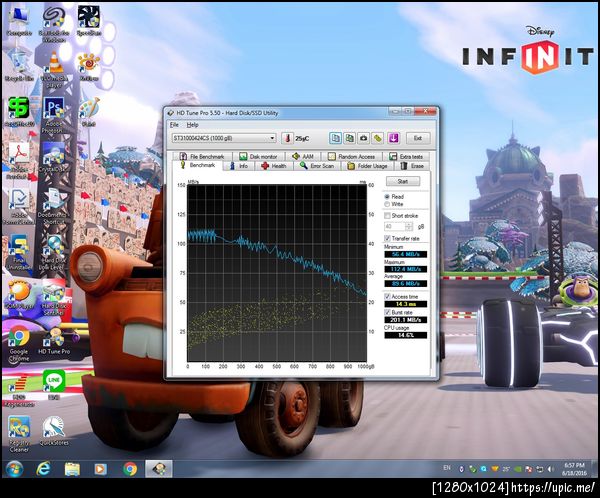Click the yellow tag options toolbar icon
600x498 pixels.
(378, 138)
